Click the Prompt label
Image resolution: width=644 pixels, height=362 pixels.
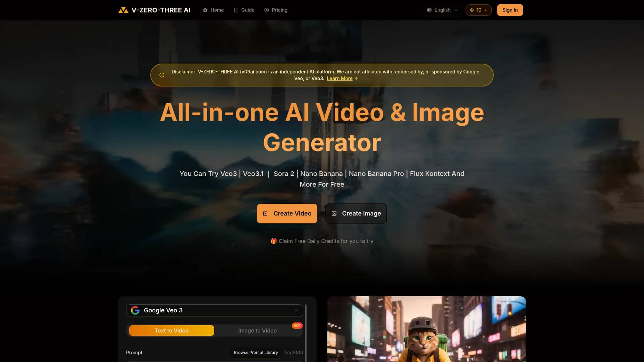click(x=134, y=353)
